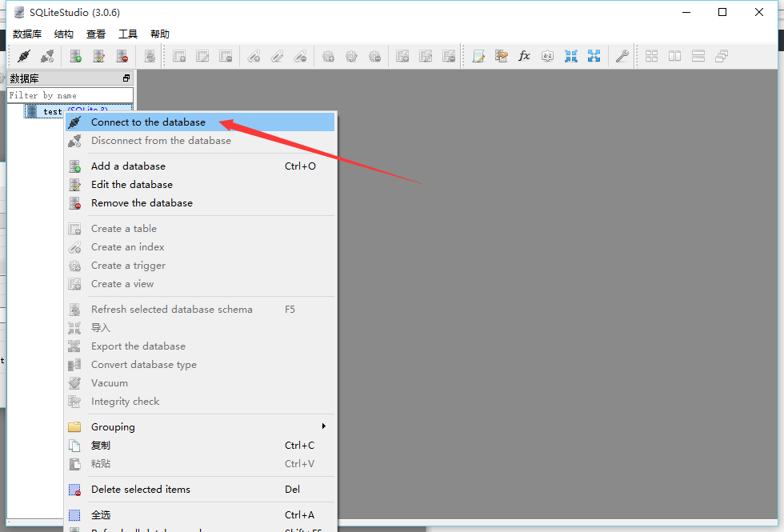Click the toolbar Disconnect from database icon
The width and height of the screenshot is (784, 532).
[47, 56]
